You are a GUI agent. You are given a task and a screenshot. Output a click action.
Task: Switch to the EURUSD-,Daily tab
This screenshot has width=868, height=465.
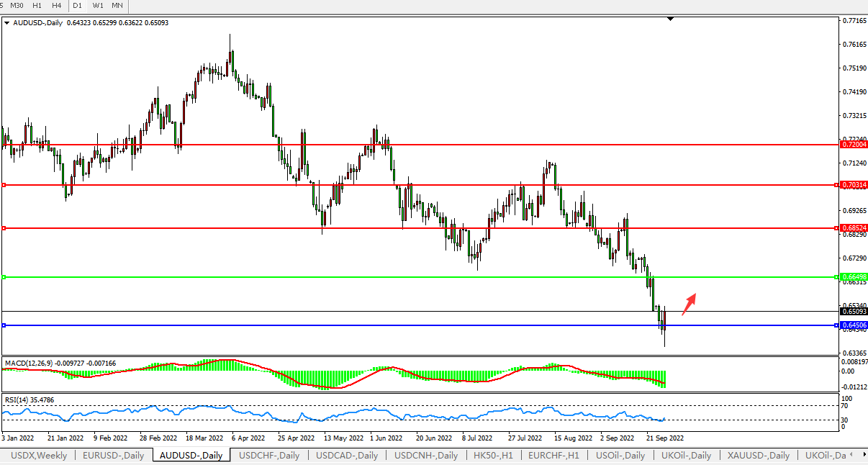tap(113, 456)
